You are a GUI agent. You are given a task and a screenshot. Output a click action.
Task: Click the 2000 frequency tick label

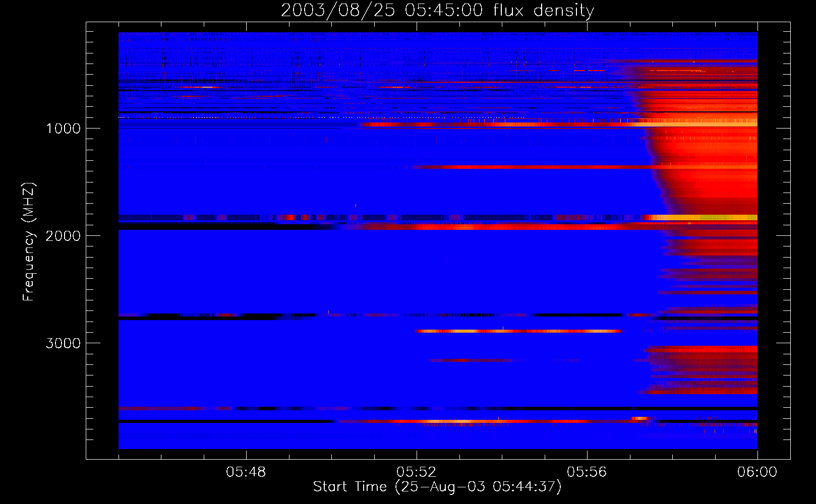pyautogui.click(x=63, y=236)
